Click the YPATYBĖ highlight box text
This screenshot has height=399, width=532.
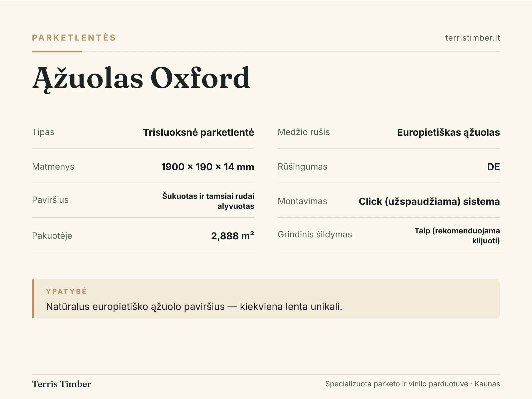194,306
